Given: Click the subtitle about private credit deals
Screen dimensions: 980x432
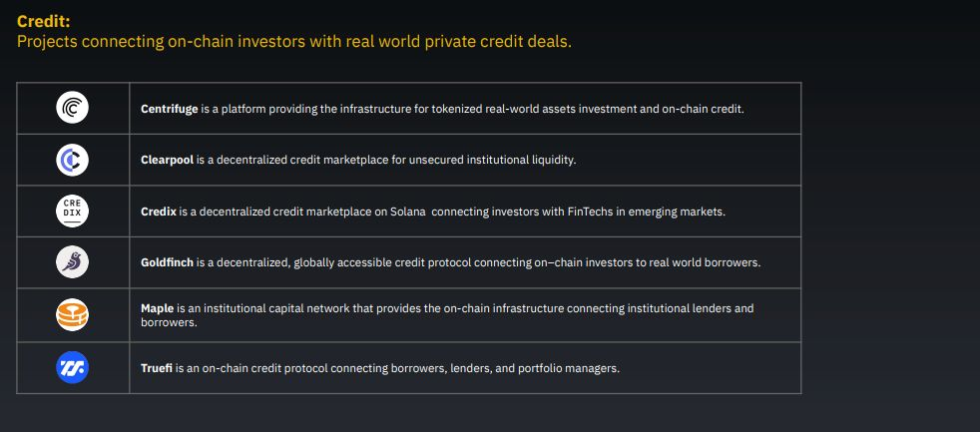Looking at the screenshot, I should pyautogui.click(x=294, y=43).
